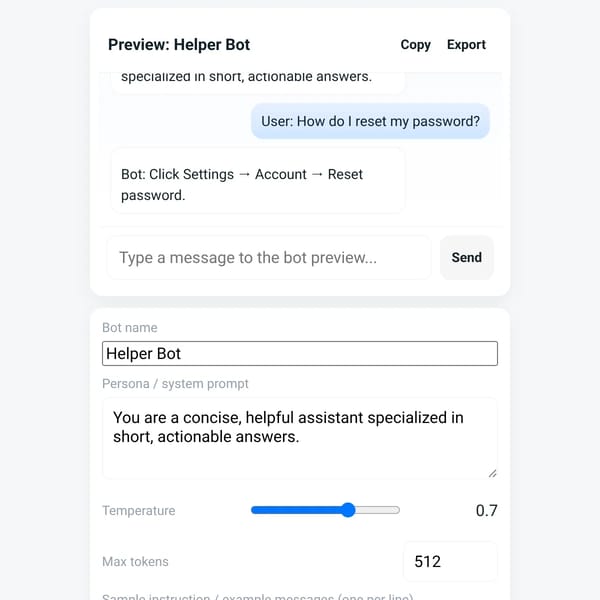Image resolution: width=600 pixels, height=600 pixels.
Task: Click the Bot name label
Action: pyautogui.click(x=130, y=328)
